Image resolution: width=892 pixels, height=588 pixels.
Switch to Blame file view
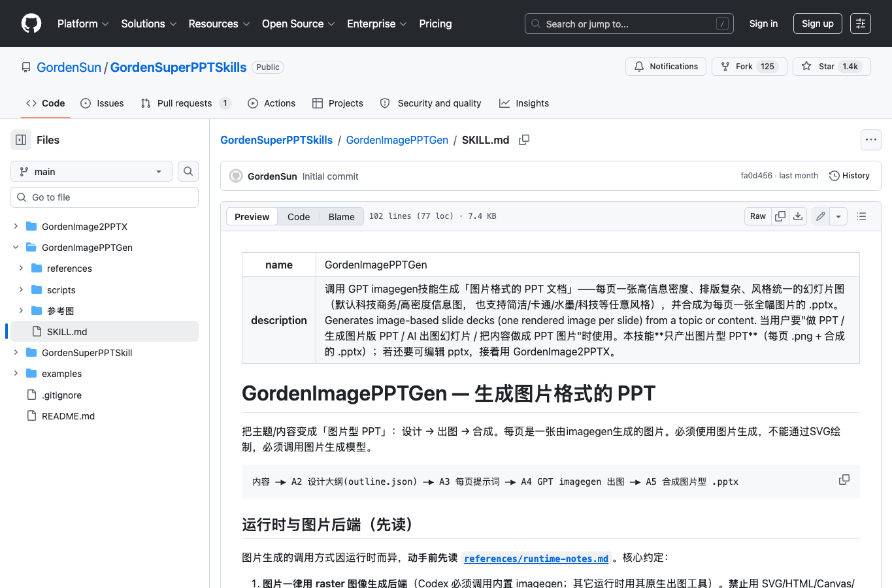(x=341, y=216)
